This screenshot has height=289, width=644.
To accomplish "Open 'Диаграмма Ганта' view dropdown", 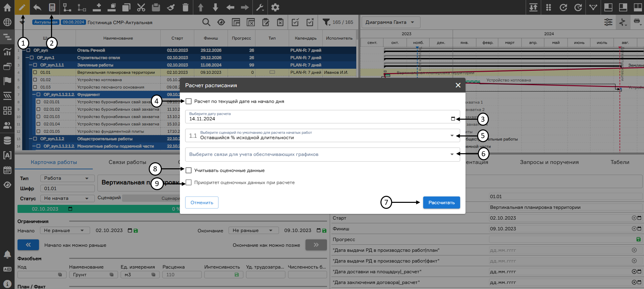I will coord(391,22).
